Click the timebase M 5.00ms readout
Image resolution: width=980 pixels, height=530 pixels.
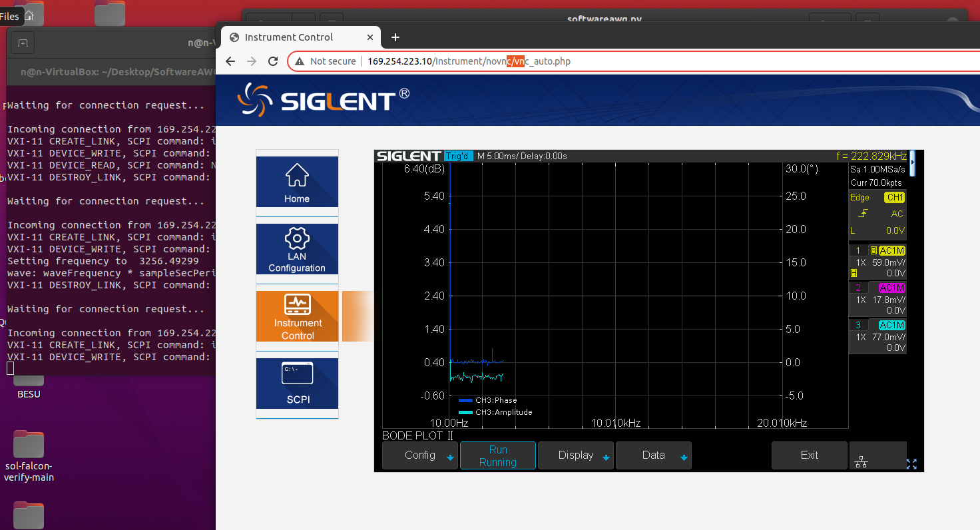click(x=498, y=156)
